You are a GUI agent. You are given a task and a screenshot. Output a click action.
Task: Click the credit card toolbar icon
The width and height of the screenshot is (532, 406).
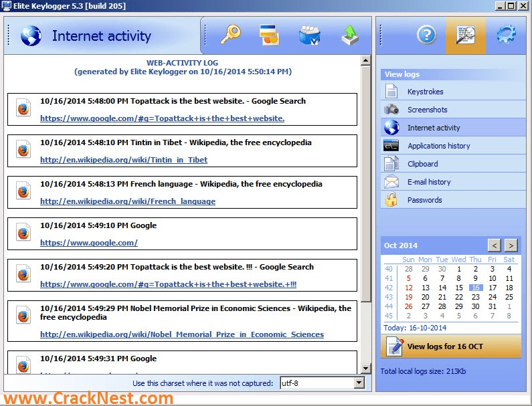(x=270, y=35)
